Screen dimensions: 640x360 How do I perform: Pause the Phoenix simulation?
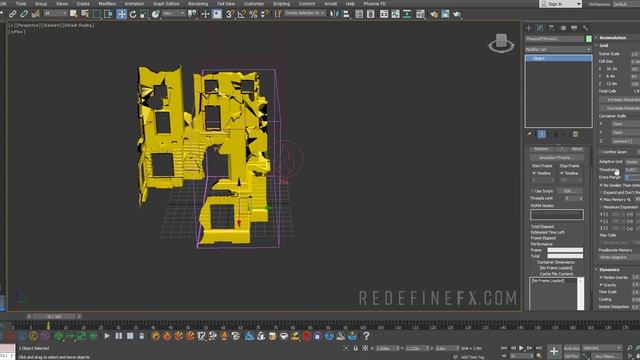tap(118, 336)
